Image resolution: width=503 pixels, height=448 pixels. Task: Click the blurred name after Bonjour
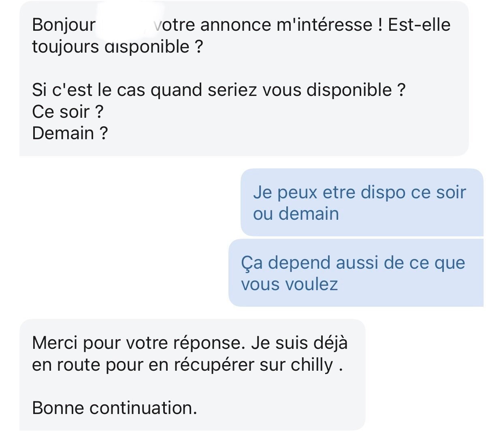pyautogui.click(x=125, y=24)
